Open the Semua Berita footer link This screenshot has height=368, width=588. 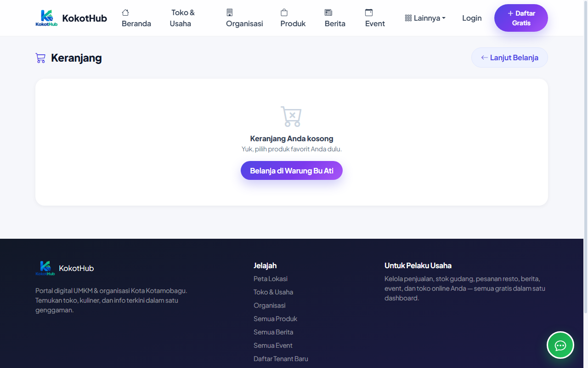coord(273,332)
